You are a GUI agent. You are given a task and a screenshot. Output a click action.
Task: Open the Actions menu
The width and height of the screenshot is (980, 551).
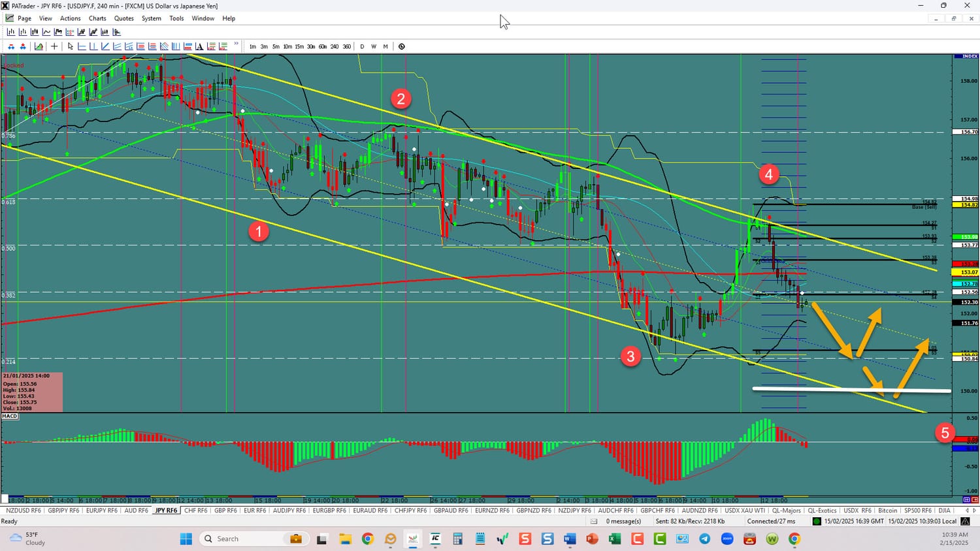click(x=71, y=18)
